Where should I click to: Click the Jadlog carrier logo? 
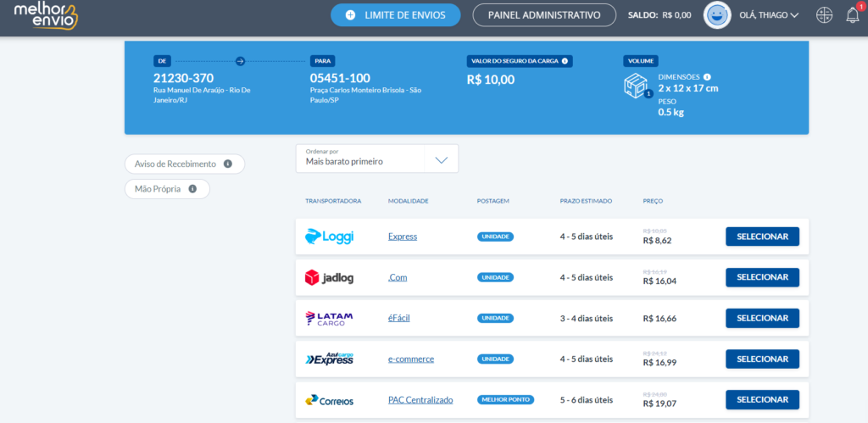[x=329, y=277]
